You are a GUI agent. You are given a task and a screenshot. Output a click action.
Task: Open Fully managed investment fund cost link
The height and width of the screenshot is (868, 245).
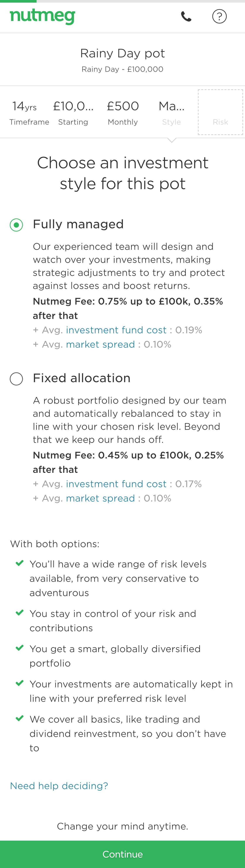pos(116,330)
